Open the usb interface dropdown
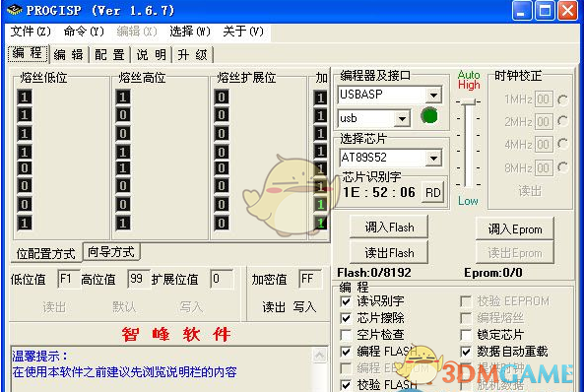Viewport: 584px width, 392px height. coord(402,119)
